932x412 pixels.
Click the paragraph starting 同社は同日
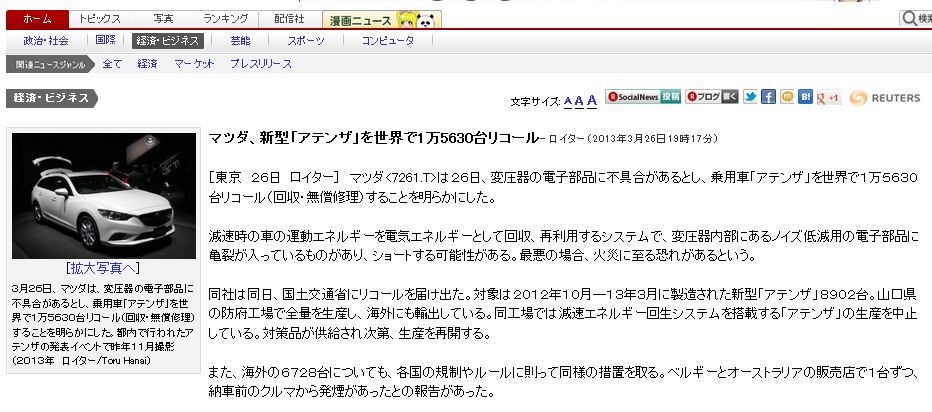pos(562,314)
